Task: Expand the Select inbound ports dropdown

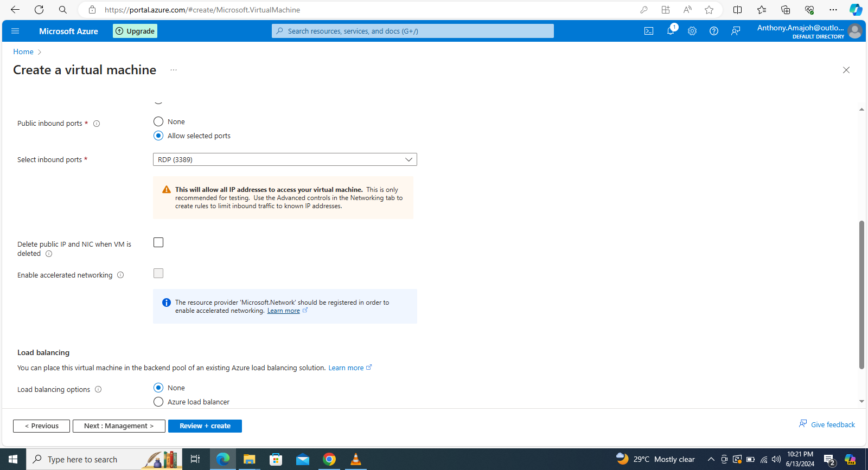Action: (285, 159)
